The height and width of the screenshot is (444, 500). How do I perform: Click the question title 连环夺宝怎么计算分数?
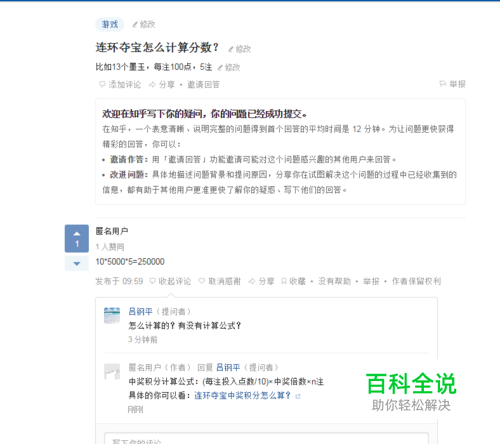(157, 47)
